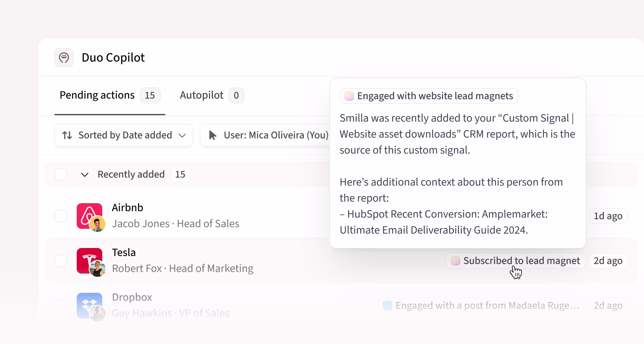Toggle the Recently added select-all checkbox
The width and height of the screenshot is (644, 344).
tap(61, 174)
